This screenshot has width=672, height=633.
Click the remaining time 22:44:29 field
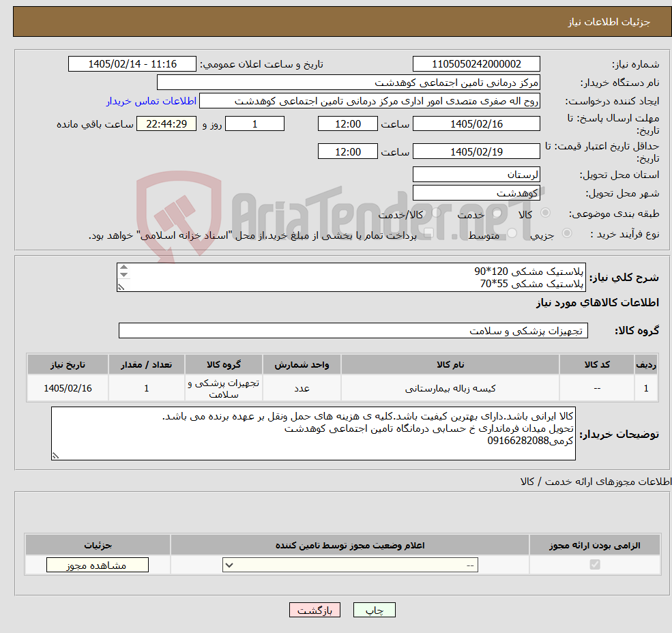click(166, 124)
